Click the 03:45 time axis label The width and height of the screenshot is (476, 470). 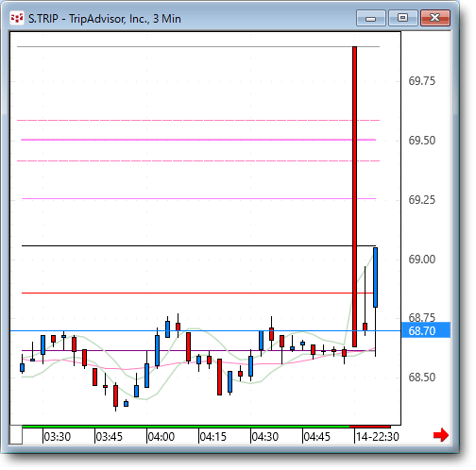tap(110, 437)
